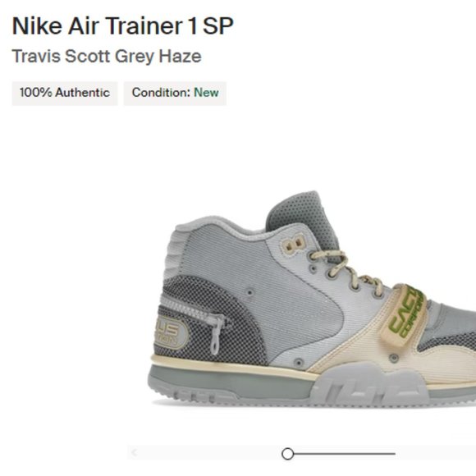Click the Condition: New badge
476x476 pixels.
(175, 94)
